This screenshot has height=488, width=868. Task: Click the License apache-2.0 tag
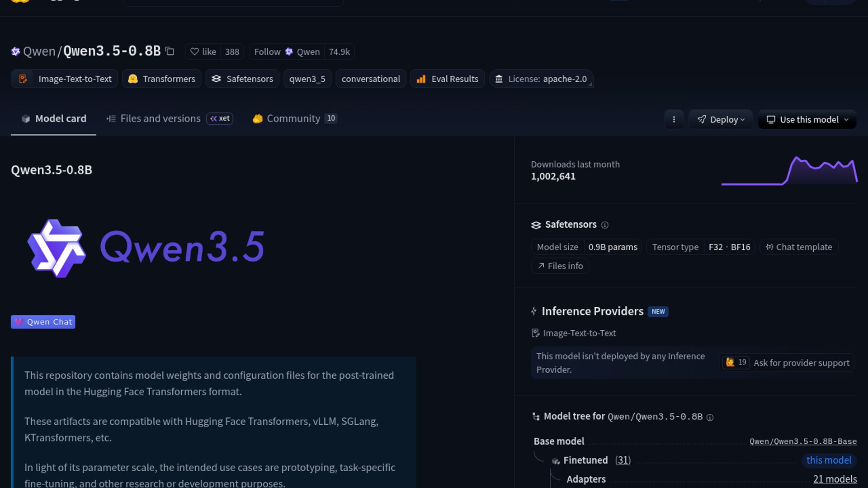click(x=541, y=79)
